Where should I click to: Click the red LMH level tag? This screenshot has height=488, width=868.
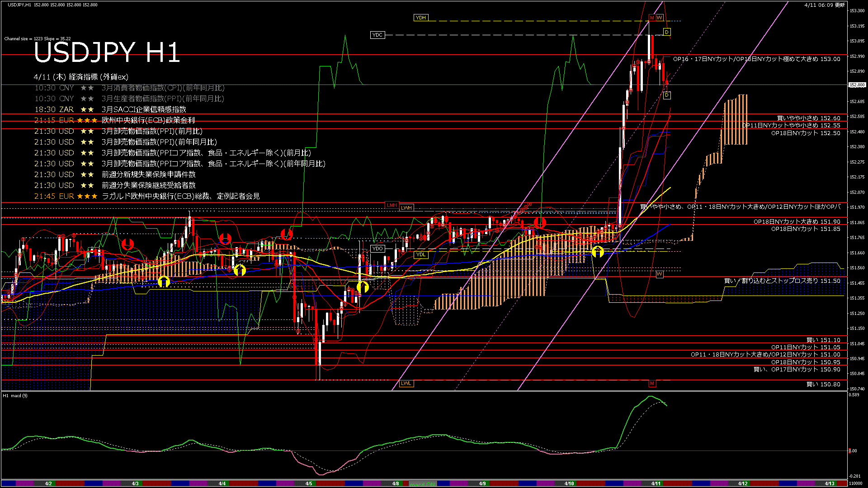tap(392, 205)
